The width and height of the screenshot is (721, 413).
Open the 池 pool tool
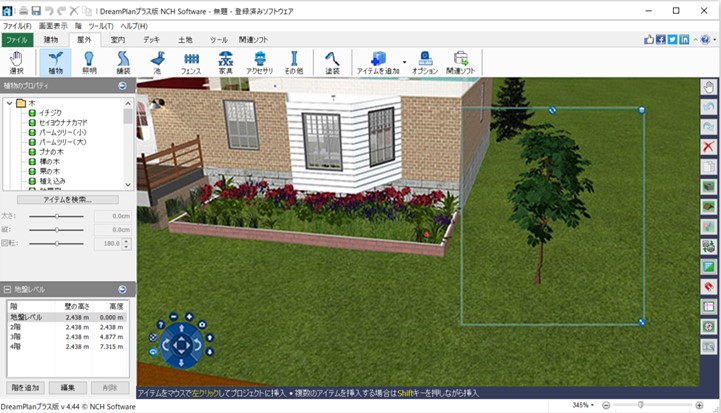(157, 63)
